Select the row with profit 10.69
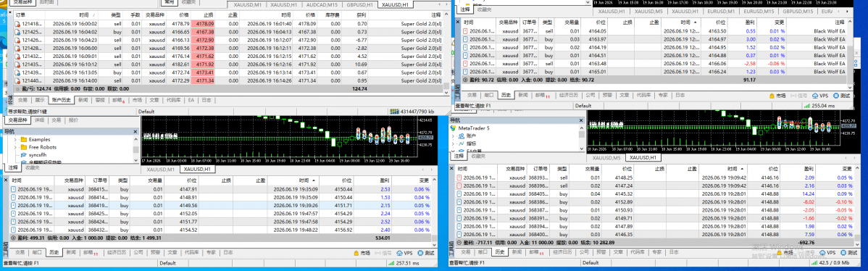Image resolution: width=868 pixels, height=271 pixels. (228, 64)
